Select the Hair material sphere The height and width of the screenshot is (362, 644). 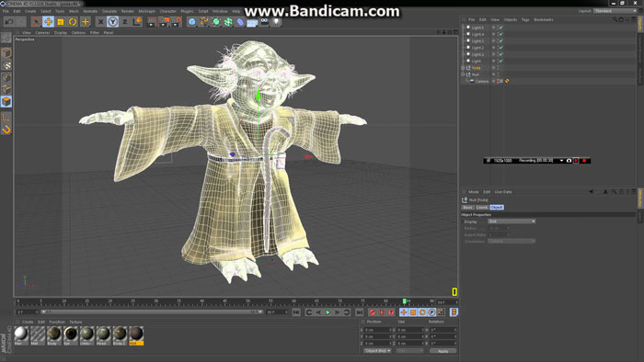pos(21,334)
